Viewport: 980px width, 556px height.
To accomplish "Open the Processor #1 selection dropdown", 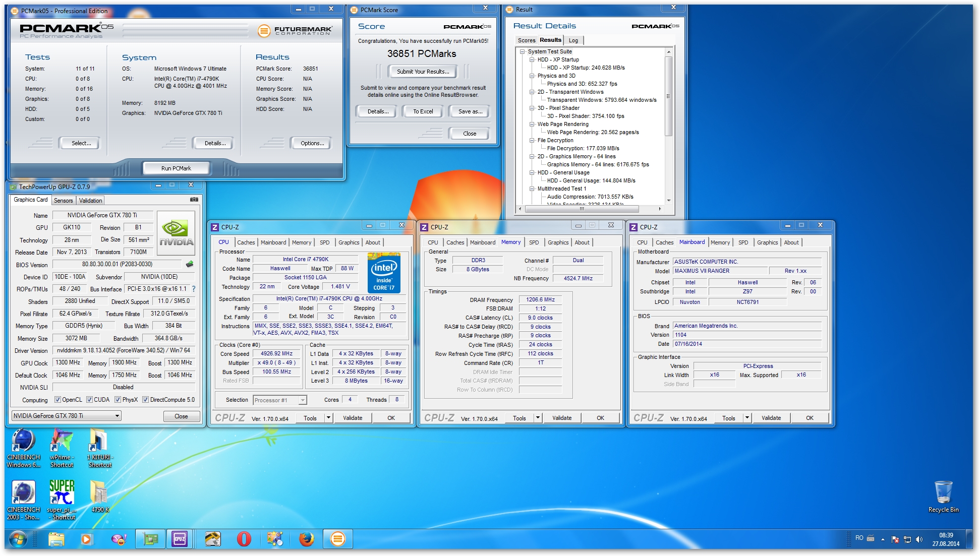I will click(x=279, y=400).
